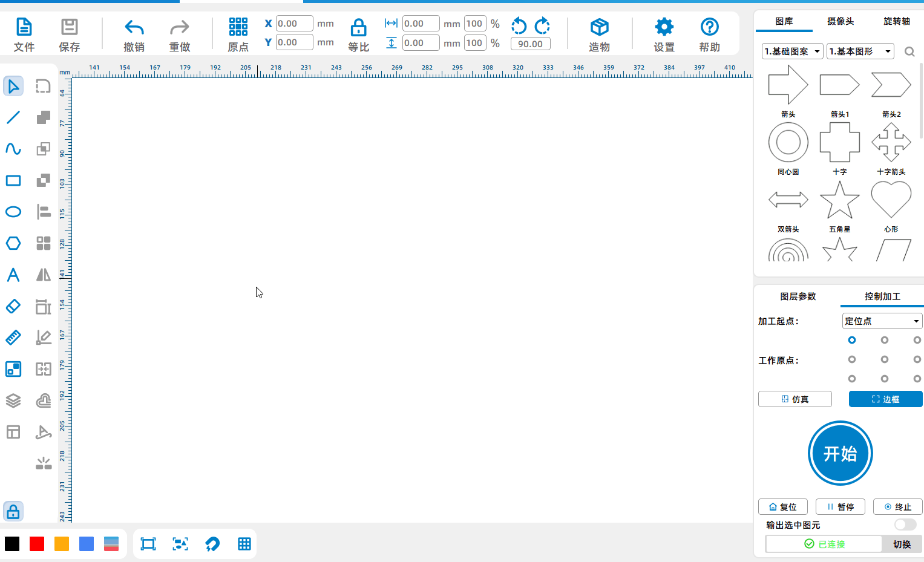
Task: Select the ruler measure tool
Action: pos(13,338)
